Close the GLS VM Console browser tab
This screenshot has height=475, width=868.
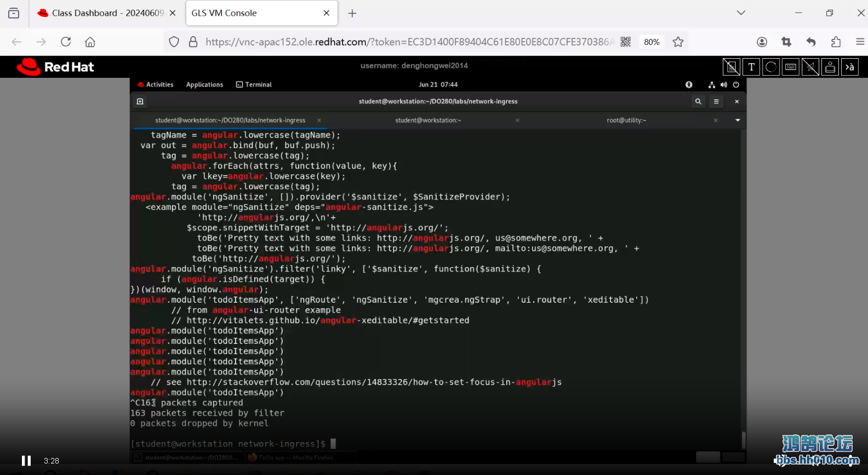[327, 13]
